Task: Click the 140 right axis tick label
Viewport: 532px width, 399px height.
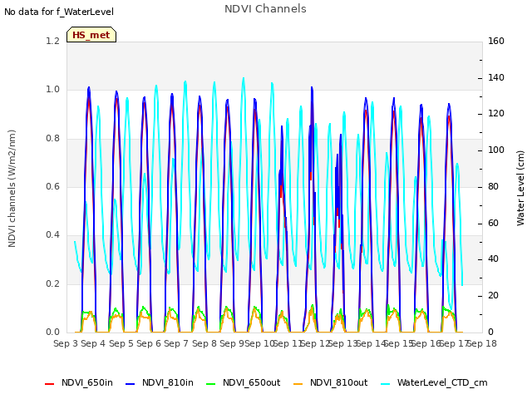Action: (496, 77)
